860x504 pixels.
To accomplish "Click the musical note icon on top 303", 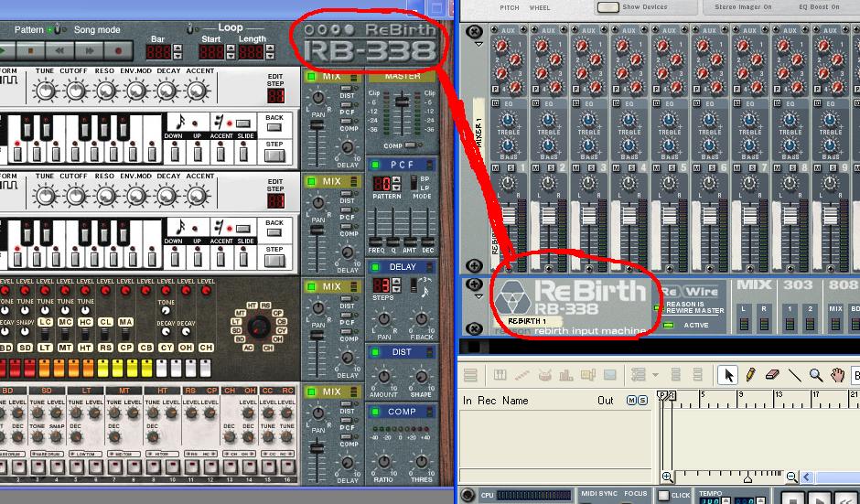I will (180, 123).
